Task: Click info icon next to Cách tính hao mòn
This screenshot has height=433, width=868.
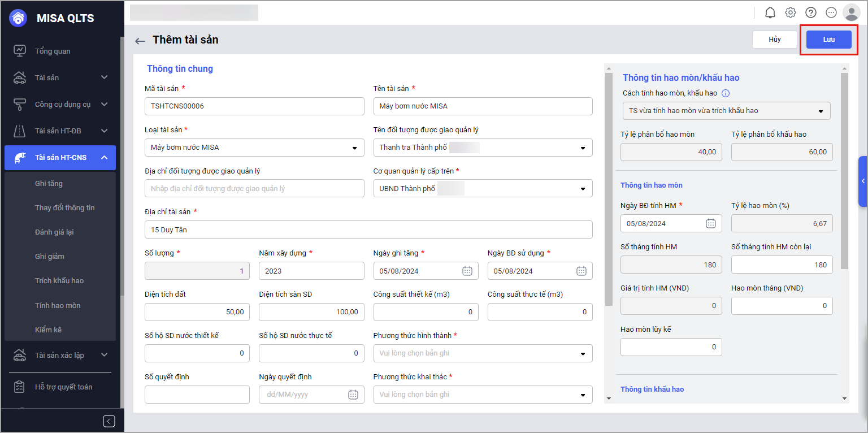Action: 726,93
